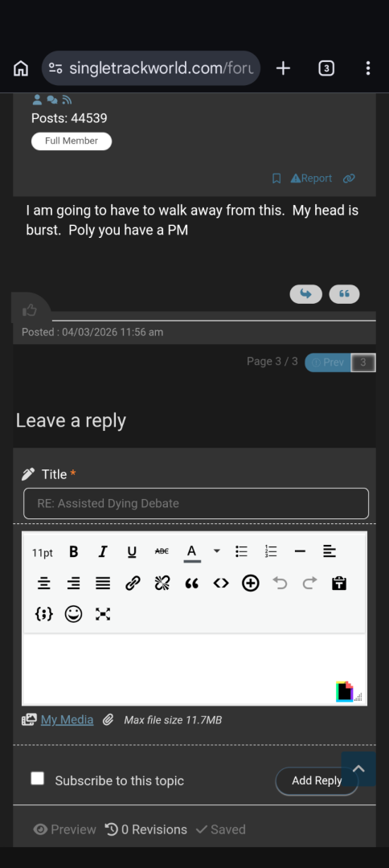Check the Subscribe to this topic box
The height and width of the screenshot is (868, 389).
[x=38, y=779]
